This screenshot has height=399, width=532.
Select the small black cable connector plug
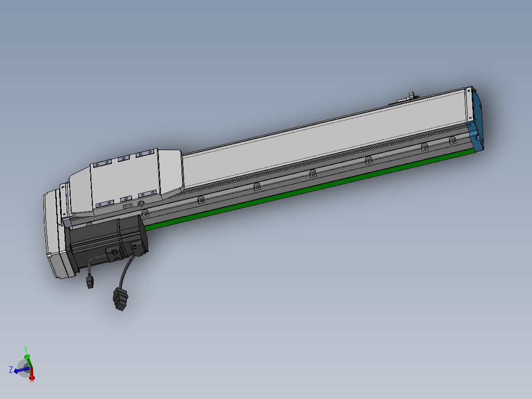coord(90,281)
